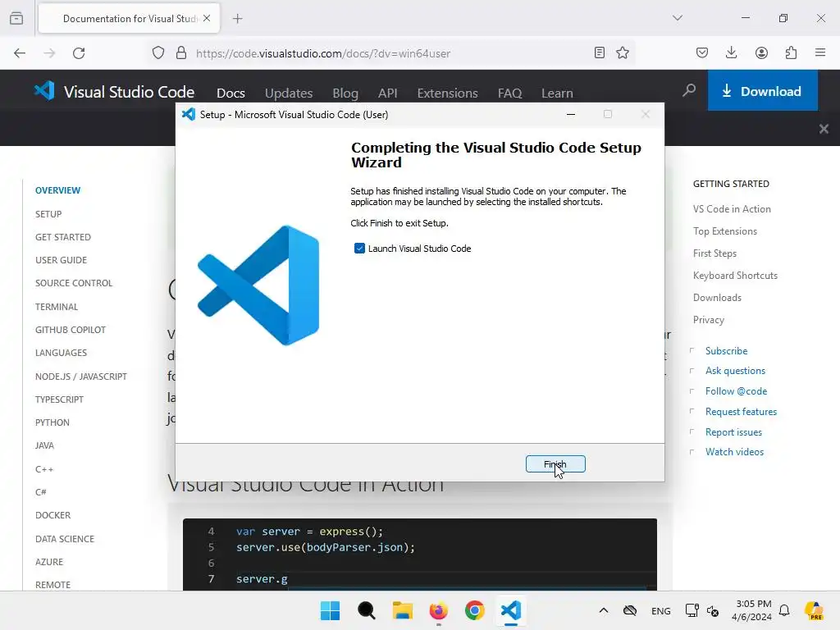Open Python in the docs sidebar
840x630 pixels.
[x=52, y=422]
